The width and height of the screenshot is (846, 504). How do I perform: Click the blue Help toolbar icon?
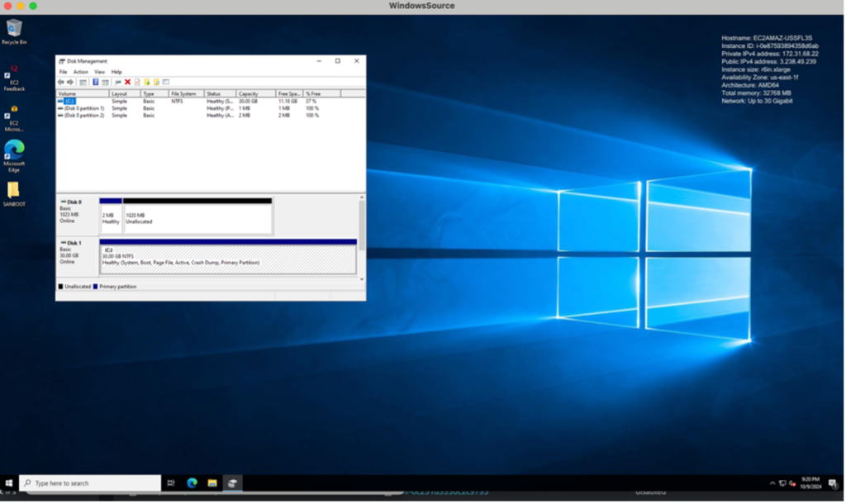(x=96, y=83)
